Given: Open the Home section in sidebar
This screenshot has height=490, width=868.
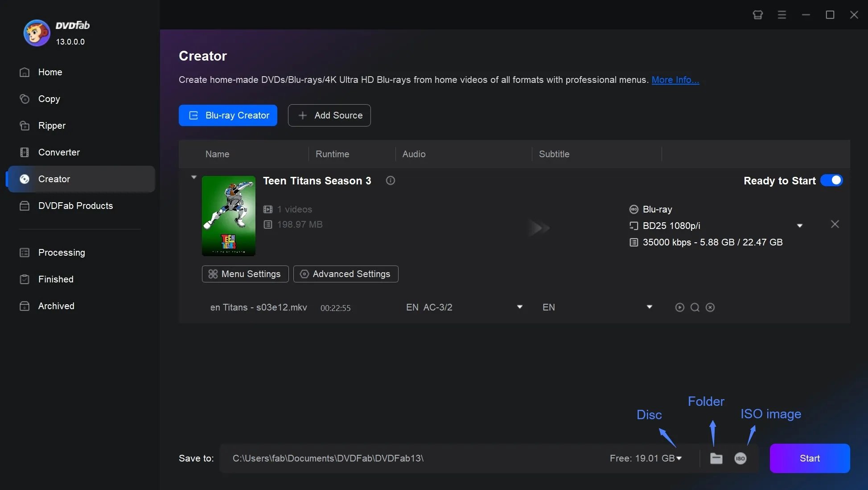Looking at the screenshot, I should [49, 72].
